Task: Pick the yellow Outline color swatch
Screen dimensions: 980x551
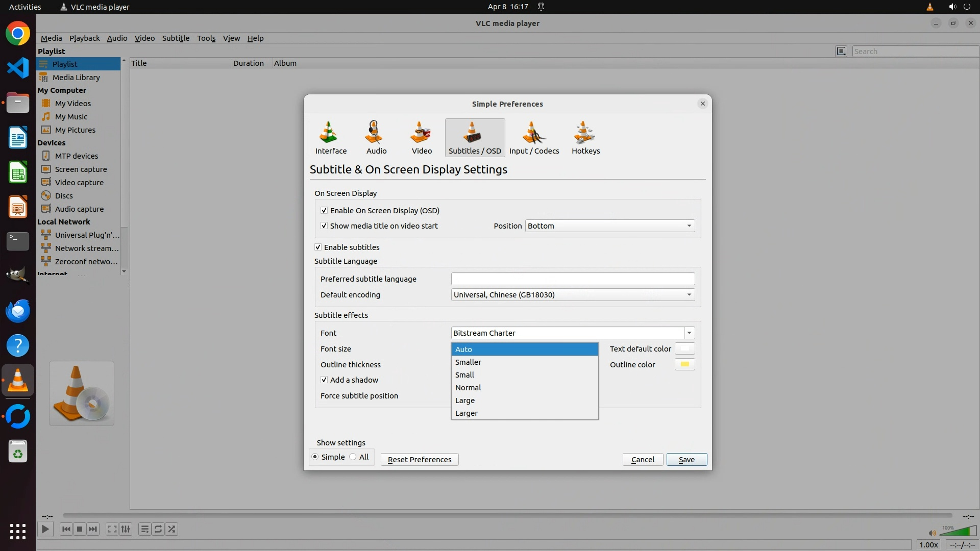Action: 684,364
